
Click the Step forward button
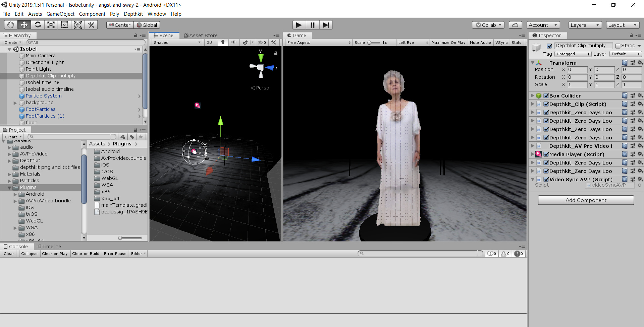[x=325, y=25]
